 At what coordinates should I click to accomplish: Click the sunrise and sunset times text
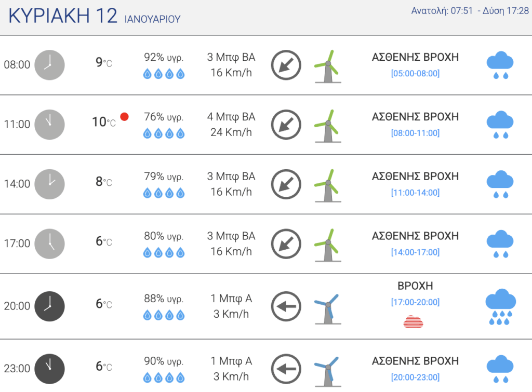[x=470, y=11]
